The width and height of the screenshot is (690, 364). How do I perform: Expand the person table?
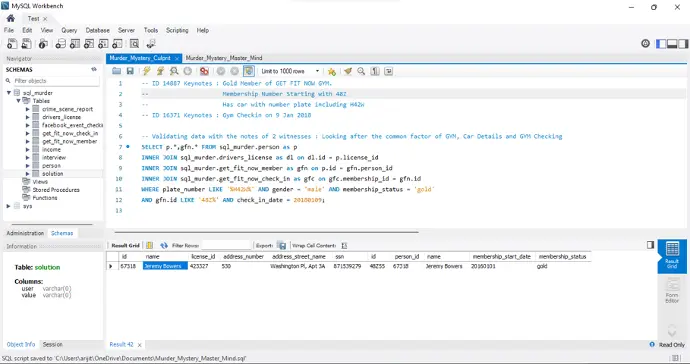point(28,165)
